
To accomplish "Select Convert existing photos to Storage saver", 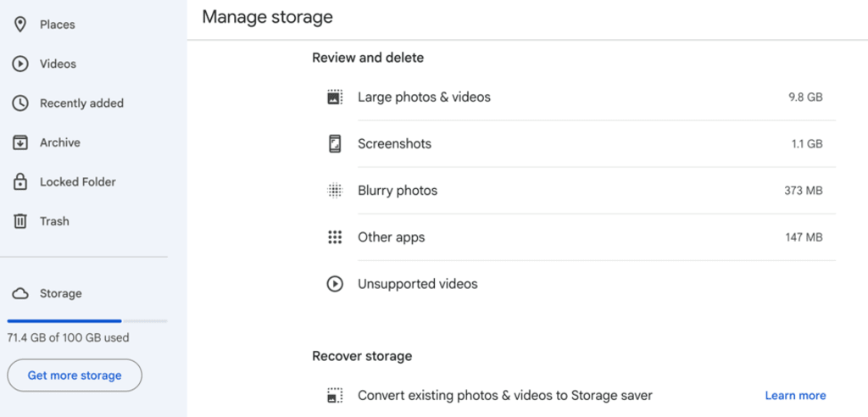I will pyautogui.click(x=504, y=395).
